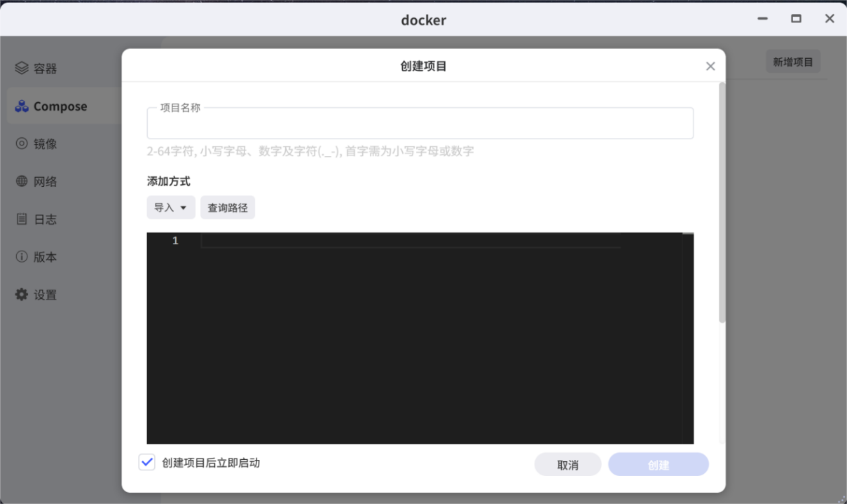Click the containers (容器) stack icon
The height and width of the screenshot is (504, 847).
pos(22,69)
